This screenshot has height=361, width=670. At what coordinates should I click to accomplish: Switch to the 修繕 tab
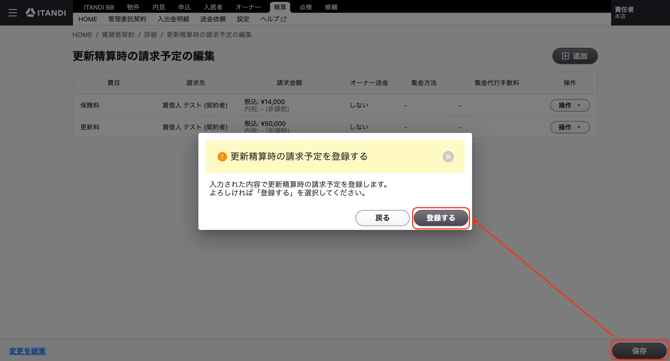tap(331, 7)
